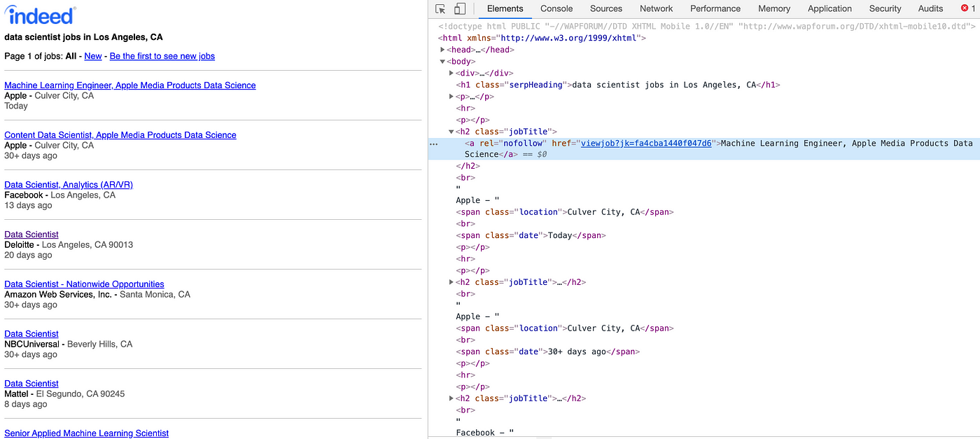Open the Mattel Data Scientist link

tap(31, 384)
